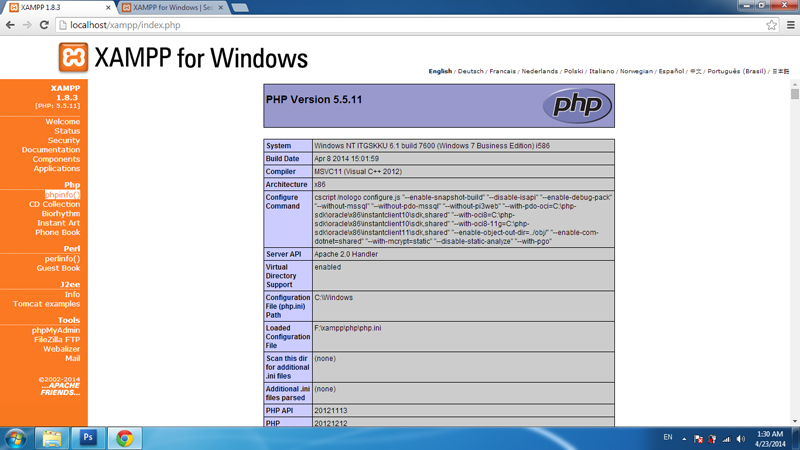This screenshot has height=450, width=800.
Task: Click the EN language indicator
Action: (668, 437)
